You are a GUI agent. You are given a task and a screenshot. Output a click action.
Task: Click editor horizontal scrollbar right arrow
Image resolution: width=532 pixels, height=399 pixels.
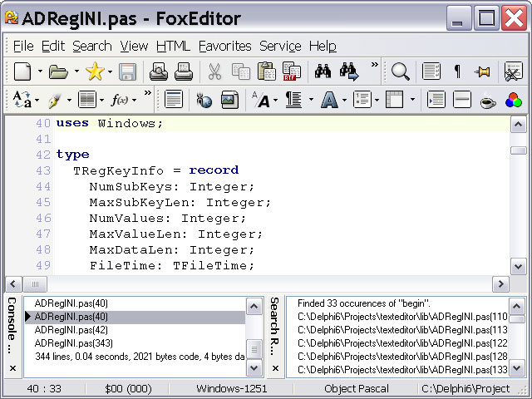(500, 284)
